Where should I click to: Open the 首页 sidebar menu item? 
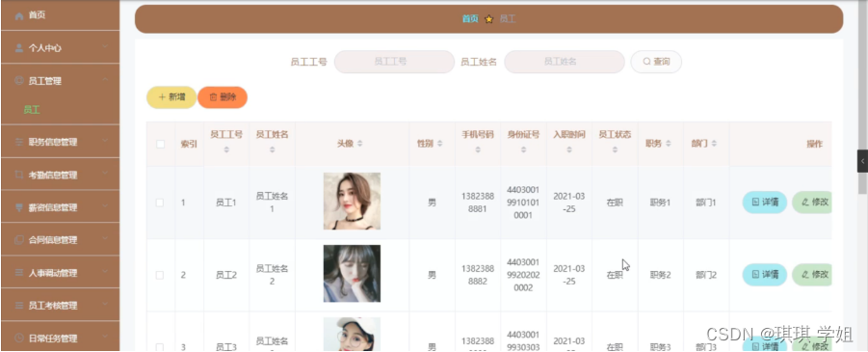tap(60, 15)
